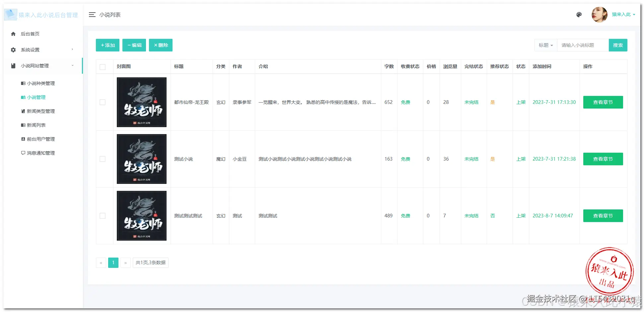Click the icon beside 消息通知管理

click(x=23, y=153)
